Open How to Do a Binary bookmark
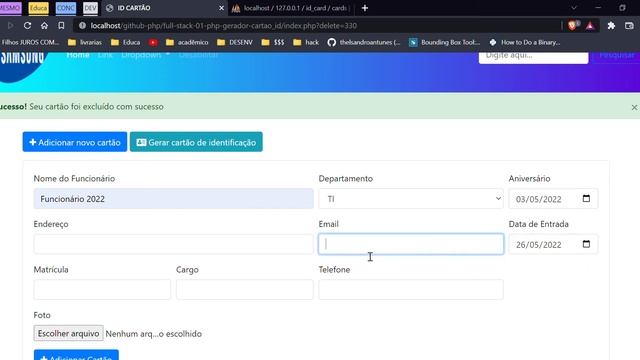This screenshot has height=360, width=640. tap(524, 42)
